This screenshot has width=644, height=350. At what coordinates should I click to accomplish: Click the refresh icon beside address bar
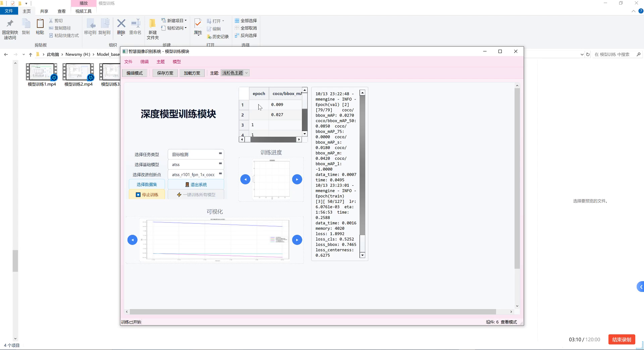(x=588, y=54)
